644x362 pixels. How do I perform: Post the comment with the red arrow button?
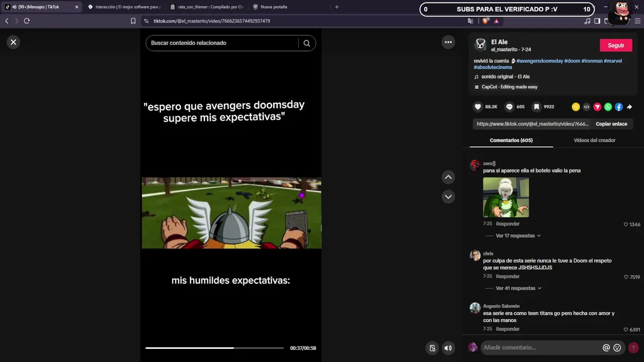point(633,347)
